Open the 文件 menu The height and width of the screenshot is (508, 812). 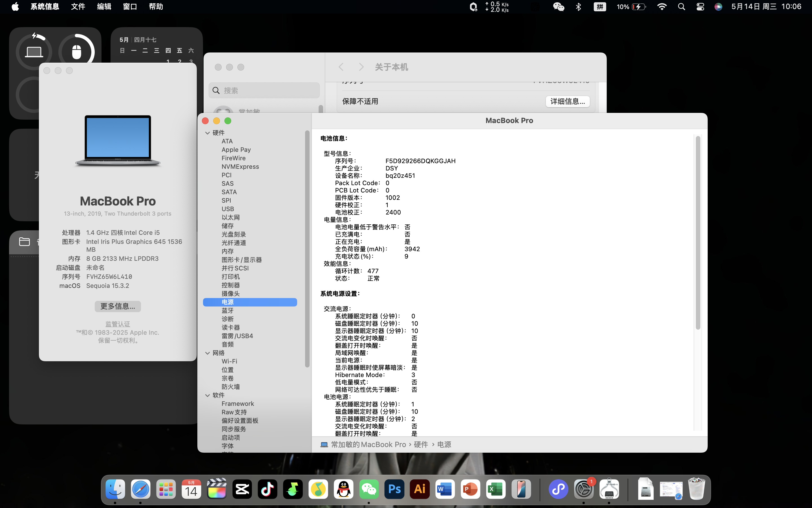78,7
